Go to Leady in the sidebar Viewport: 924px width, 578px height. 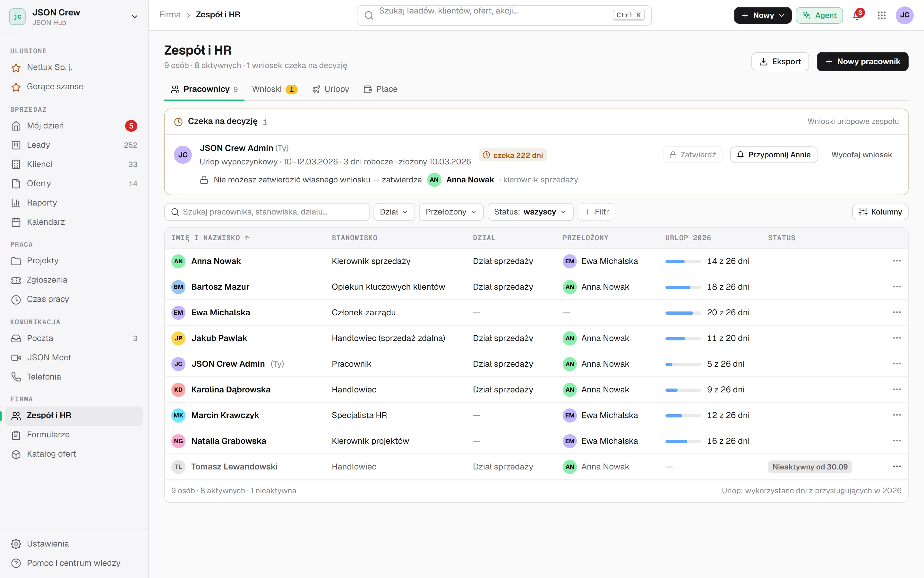point(74,145)
